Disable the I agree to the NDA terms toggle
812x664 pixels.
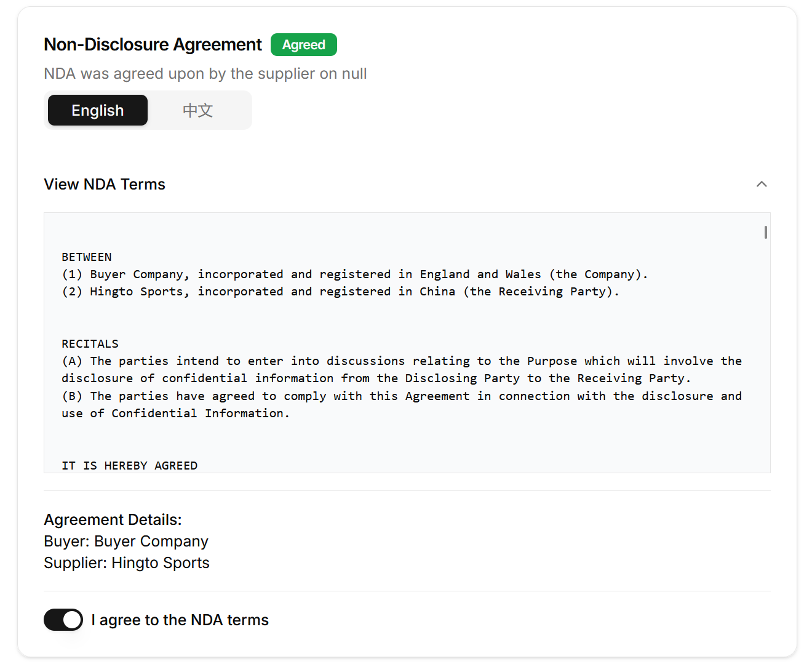(x=63, y=620)
